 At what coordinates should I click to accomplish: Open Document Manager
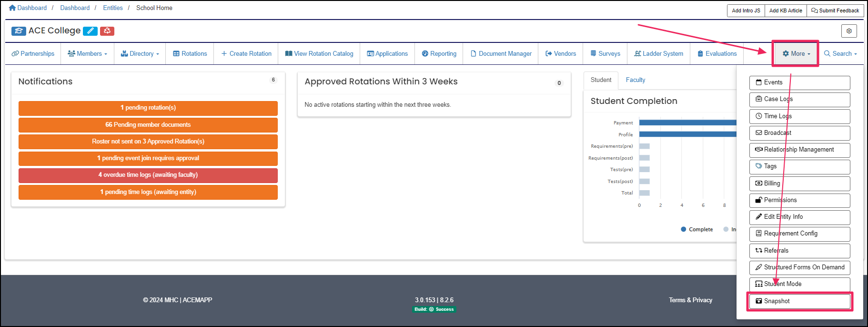(x=501, y=54)
